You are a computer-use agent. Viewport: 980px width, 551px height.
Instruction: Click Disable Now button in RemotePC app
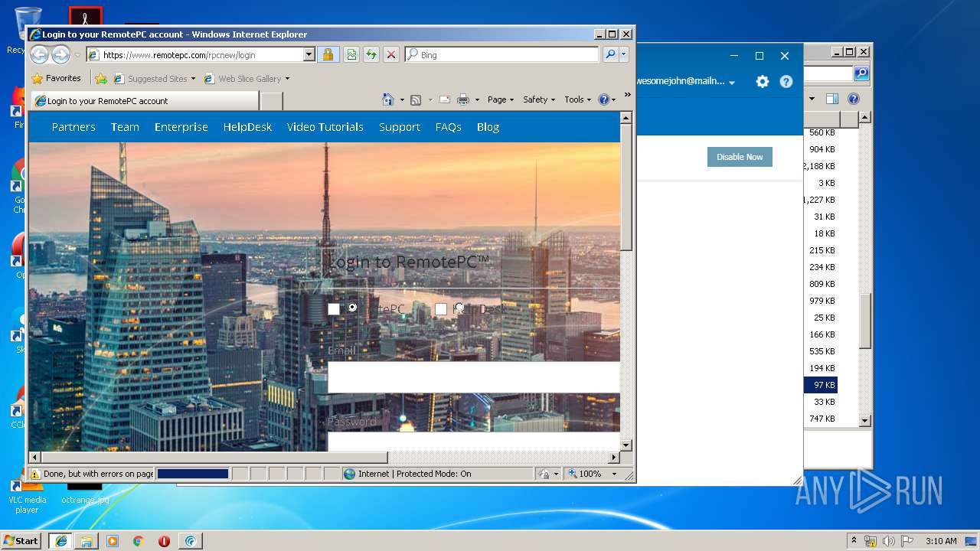point(740,157)
